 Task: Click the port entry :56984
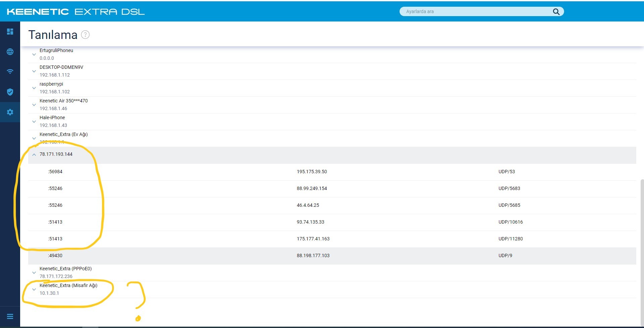coord(55,172)
